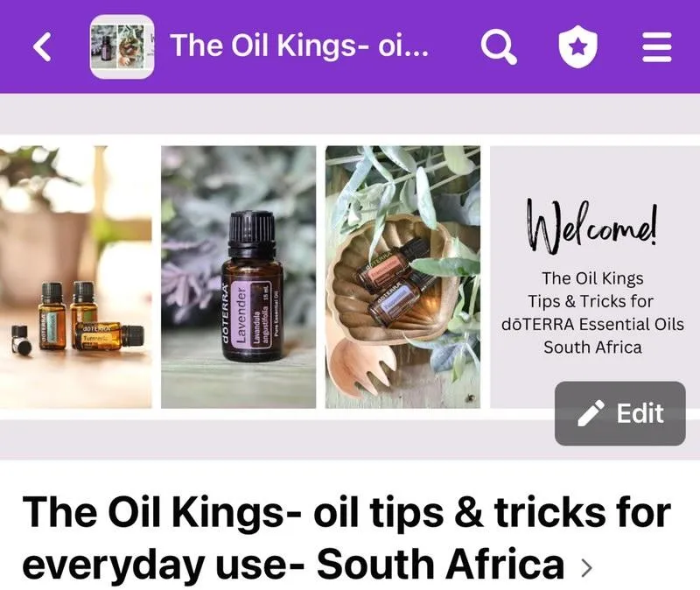Select the three amber bottles cover image
Screen dimensions: 700x590
click(x=75, y=277)
